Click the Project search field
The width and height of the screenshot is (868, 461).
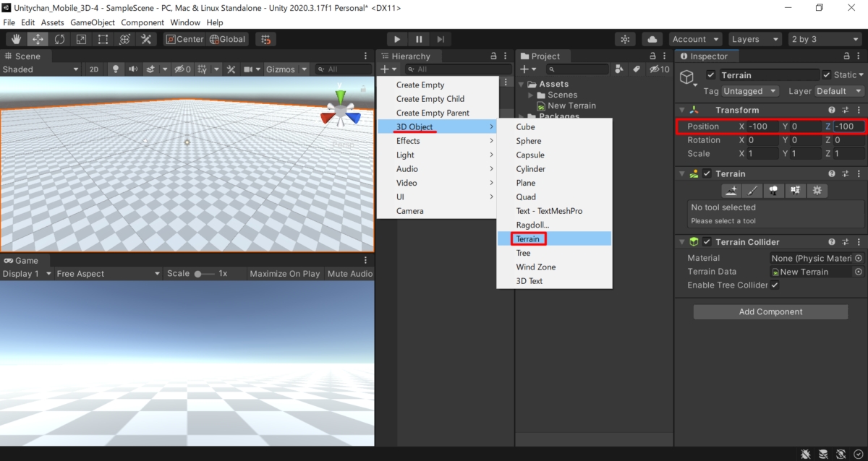pos(578,69)
